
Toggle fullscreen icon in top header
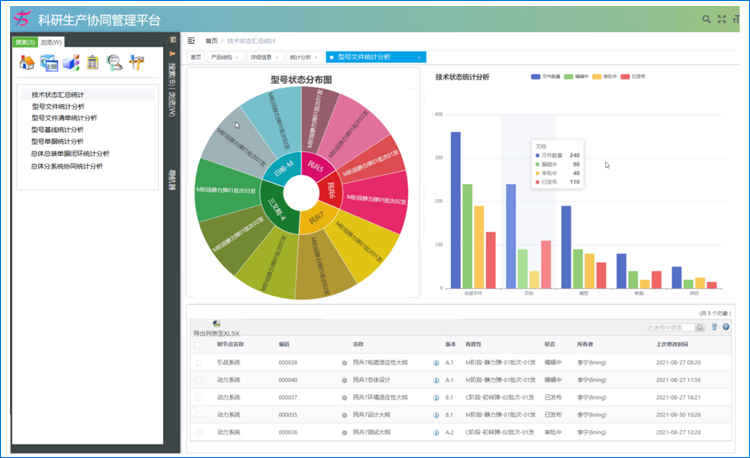click(722, 19)
